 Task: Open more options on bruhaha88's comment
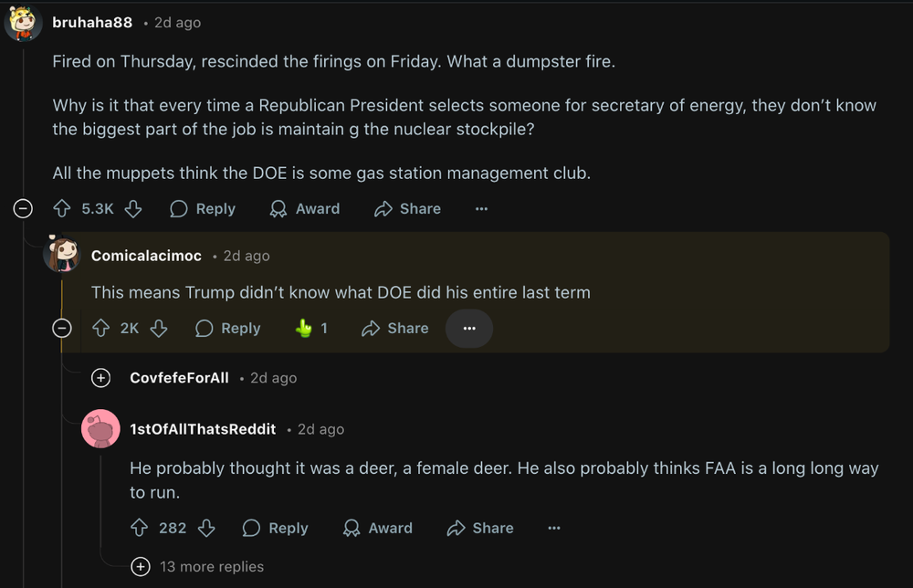tap(481, 209)
